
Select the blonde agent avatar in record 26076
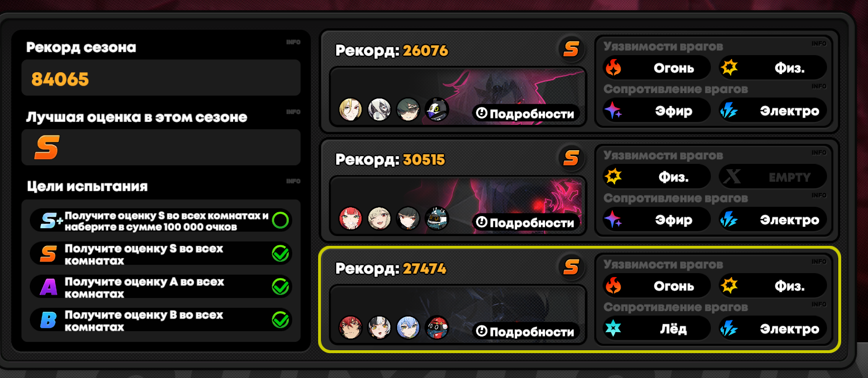pos(350,109)
